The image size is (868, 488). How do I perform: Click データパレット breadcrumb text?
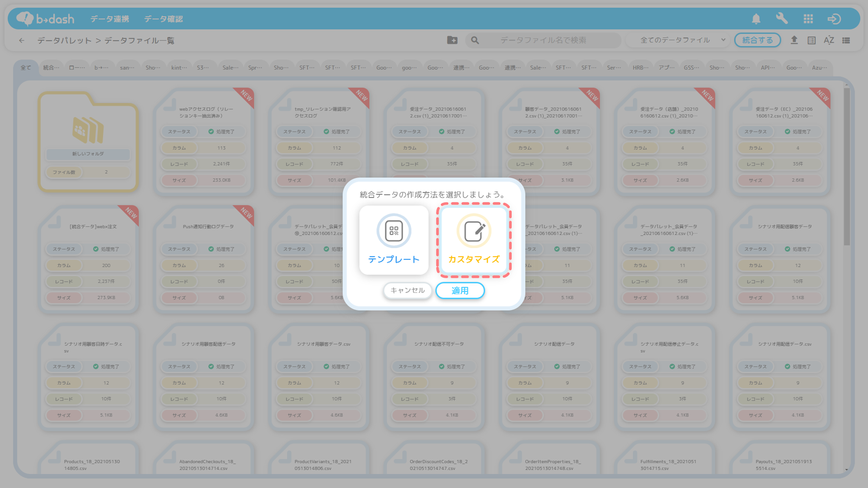coord(64,40)
